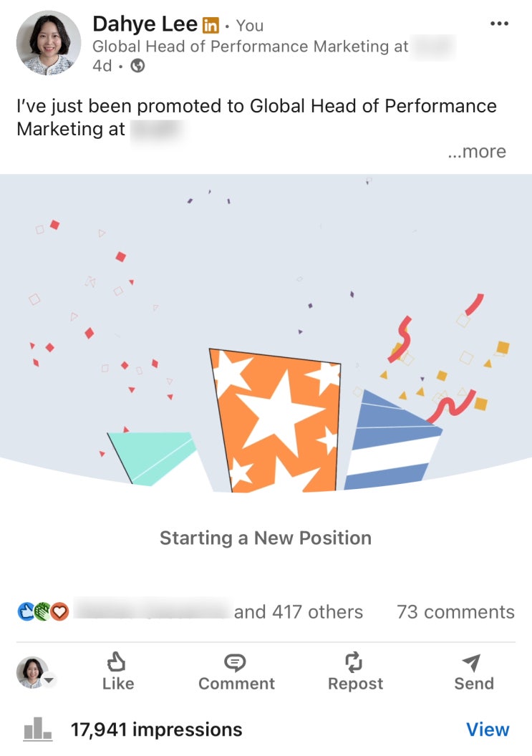The width and height of the screenshot is (532, 756).
Task: Open the three-dot post options menu
Action: 499,23
